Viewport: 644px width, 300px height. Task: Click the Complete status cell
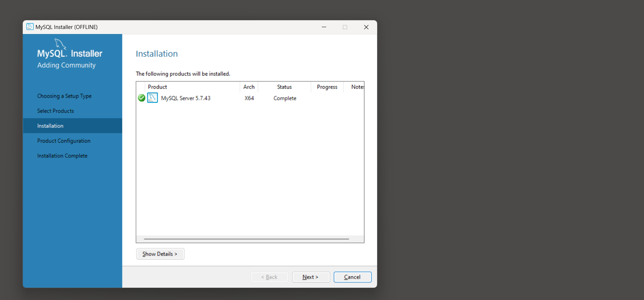[x=285, y=98]
